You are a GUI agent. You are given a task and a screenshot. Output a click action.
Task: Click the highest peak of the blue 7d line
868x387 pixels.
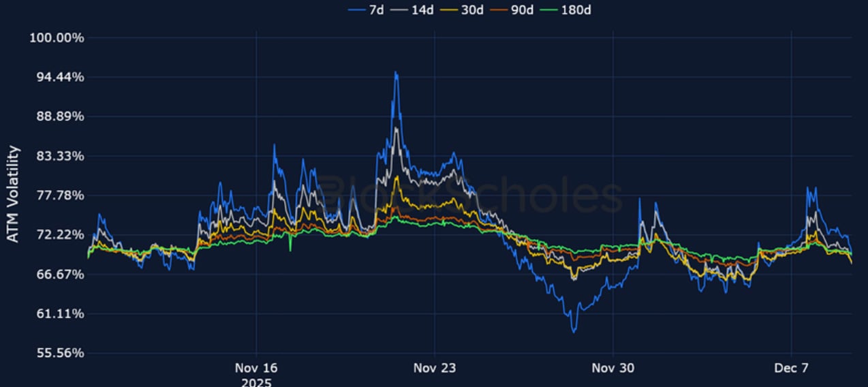click(395, 72)
